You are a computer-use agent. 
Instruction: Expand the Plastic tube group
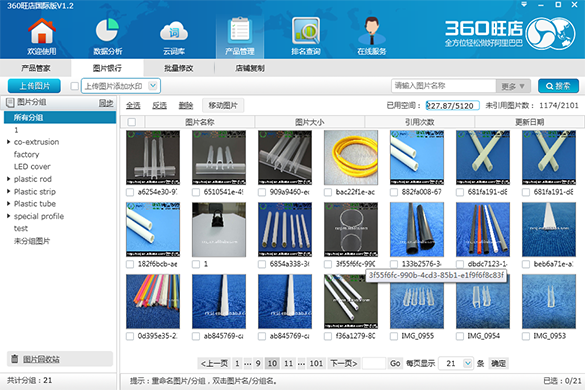coord(8,204)
